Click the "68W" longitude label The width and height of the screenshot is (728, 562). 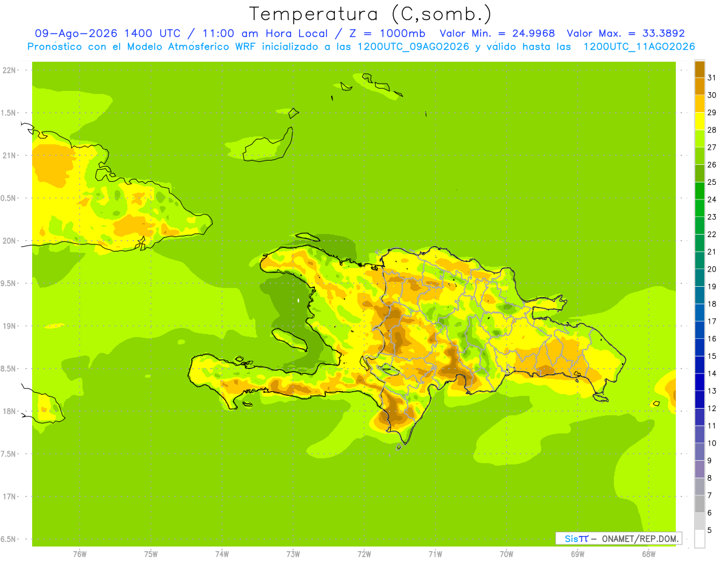pyautogui.click(x=649, y=554)
